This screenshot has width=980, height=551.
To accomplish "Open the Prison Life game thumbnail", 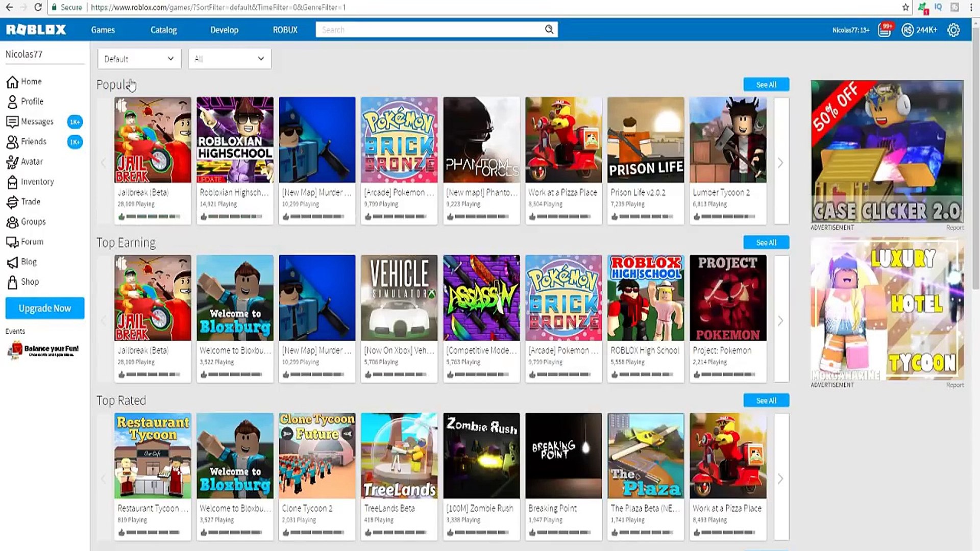I will 645,140.
